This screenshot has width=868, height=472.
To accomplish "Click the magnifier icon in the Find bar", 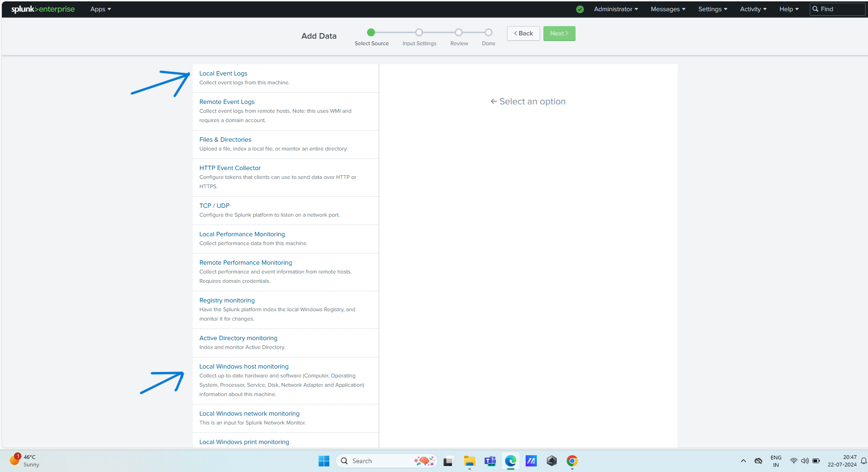I will [816, 9].
